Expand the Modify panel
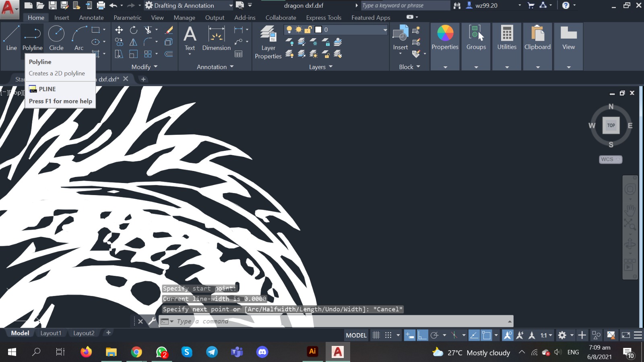This screenshot has width=644, height=362. 144,67
